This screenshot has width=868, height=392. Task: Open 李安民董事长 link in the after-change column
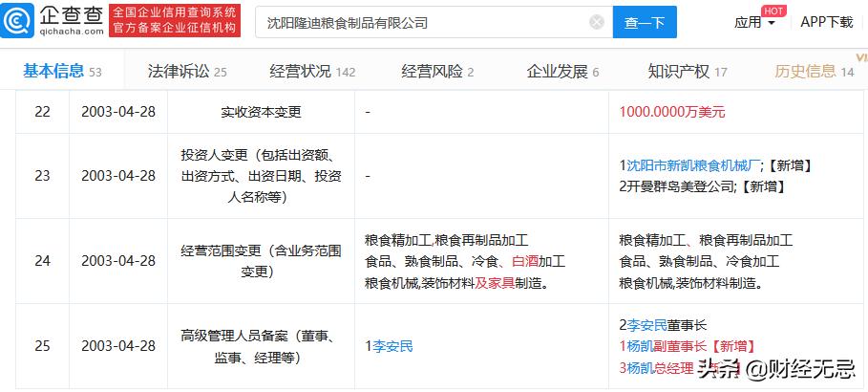pyautogui.click(x=647, y=325)
